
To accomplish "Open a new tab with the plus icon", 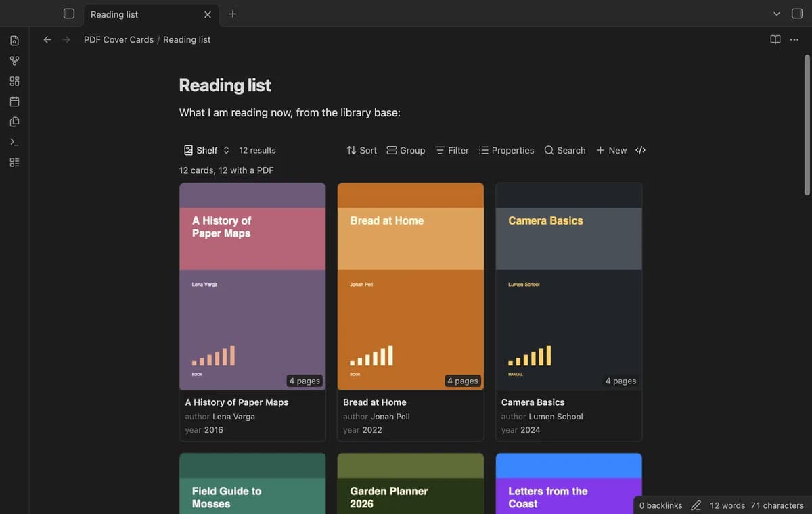I will tap(233, 14).
